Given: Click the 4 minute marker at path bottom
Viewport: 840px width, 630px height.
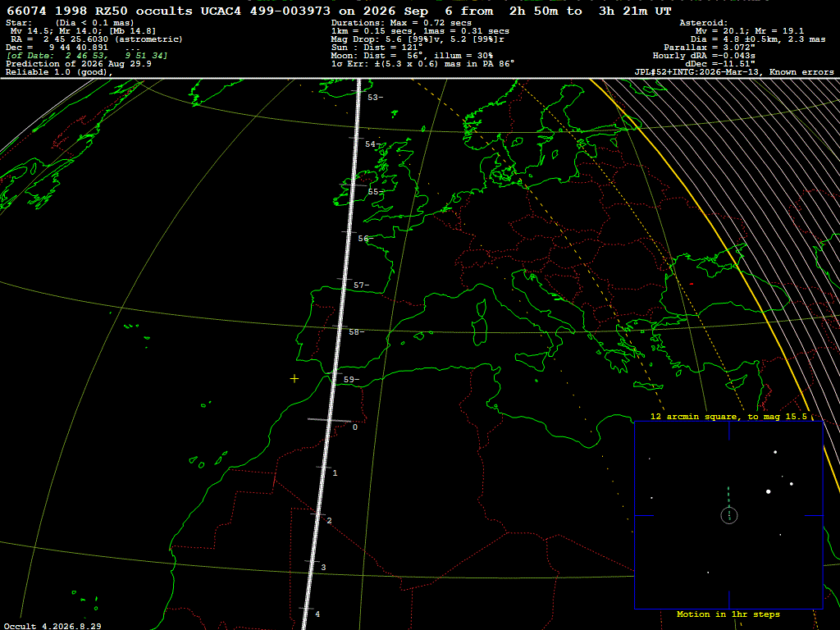Looking at the screenshot, I should [x=317, y=614].
